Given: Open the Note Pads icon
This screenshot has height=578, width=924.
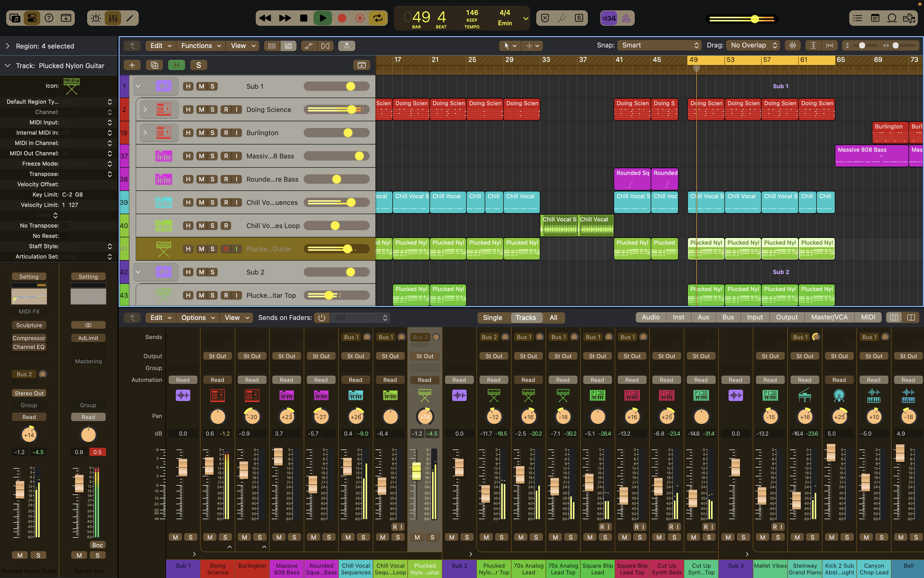Looking at the screenshot, I should click(x=875, y=18).
